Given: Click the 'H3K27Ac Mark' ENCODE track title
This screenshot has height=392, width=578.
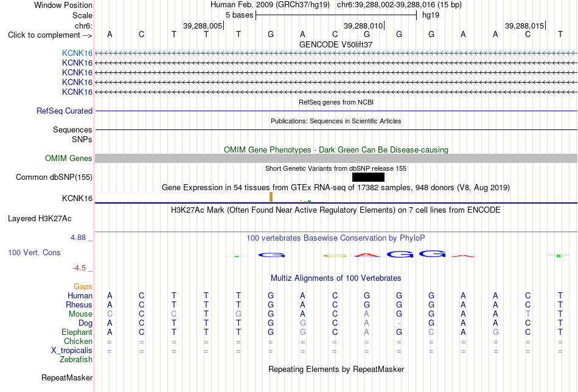Looking at the screenshot, I should pyautogui.click(x=336, y=210).
